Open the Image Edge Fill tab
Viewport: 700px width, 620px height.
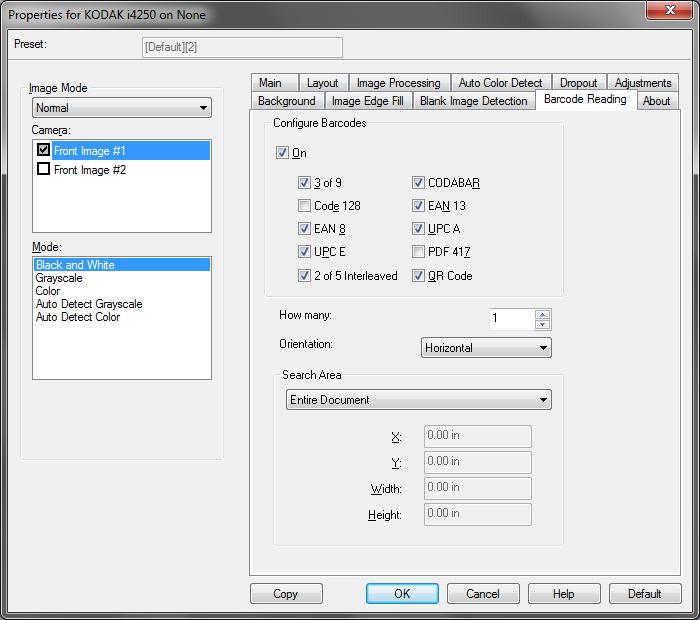tap(368, 101)
